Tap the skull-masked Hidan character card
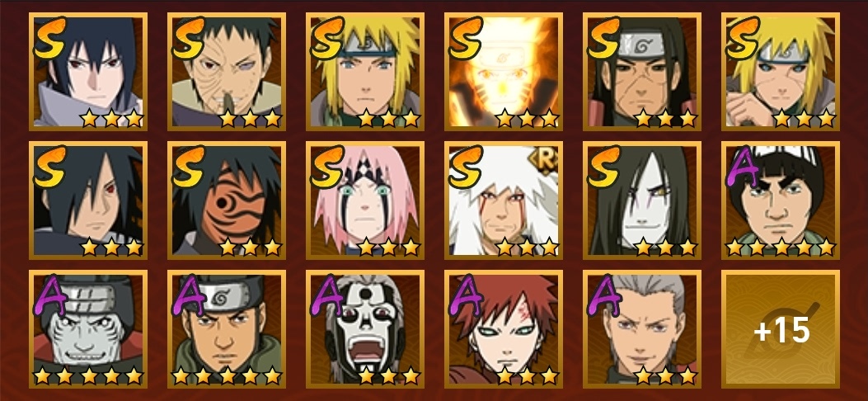Screen dimensions: 868x401 click(365, 329)
